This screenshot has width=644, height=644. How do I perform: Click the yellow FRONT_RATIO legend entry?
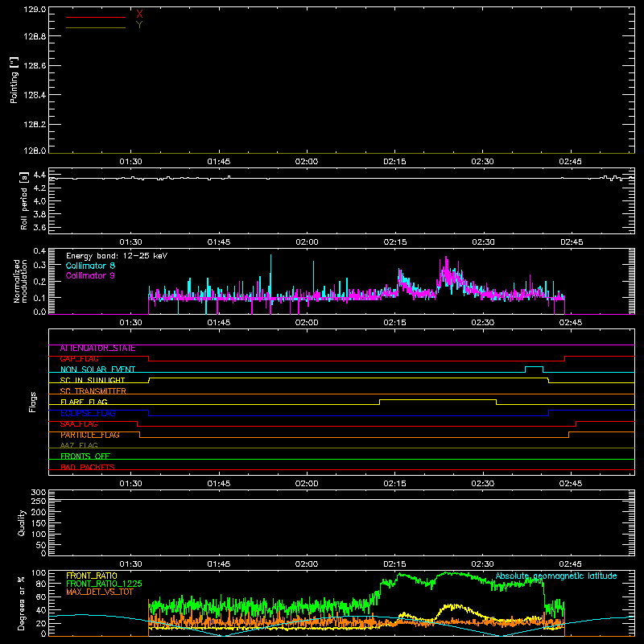click(x=92, y=576)
